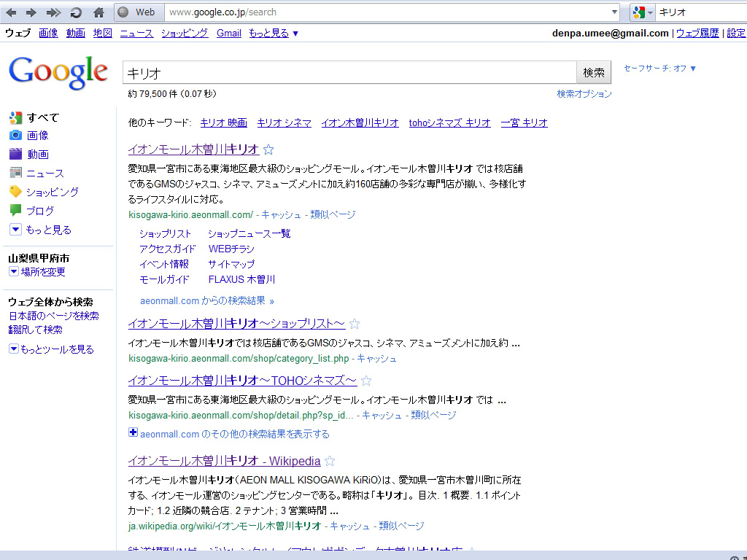747x560 pixels.
Task: Expand もっと見る in the left sidebar
Action: click(x=41, y=230)
